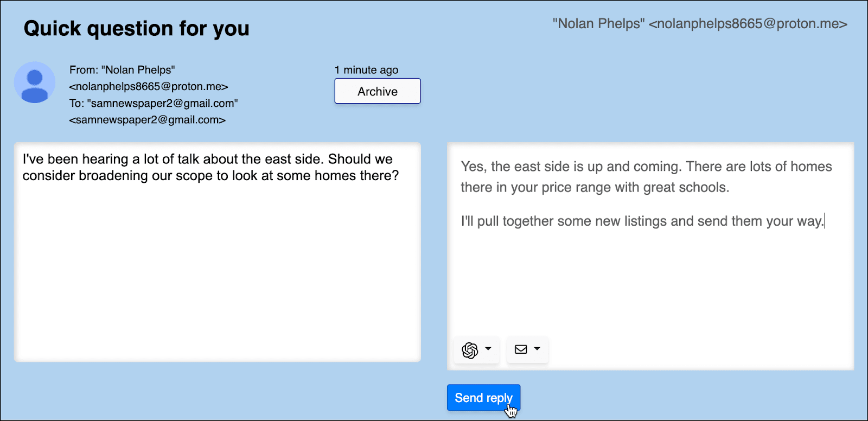Click the "Quick question for you" subject heading
This screenshot has height=421, width=868.
click(137, 28)
